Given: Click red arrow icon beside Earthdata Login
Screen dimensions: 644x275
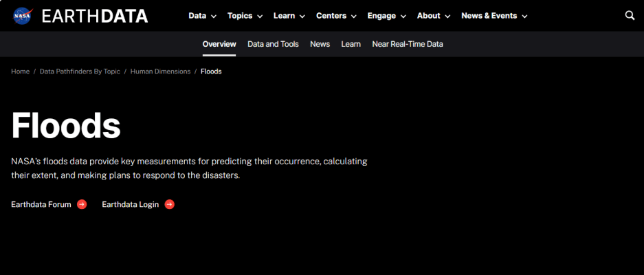Looking at the screenshot, I should 170,204.
